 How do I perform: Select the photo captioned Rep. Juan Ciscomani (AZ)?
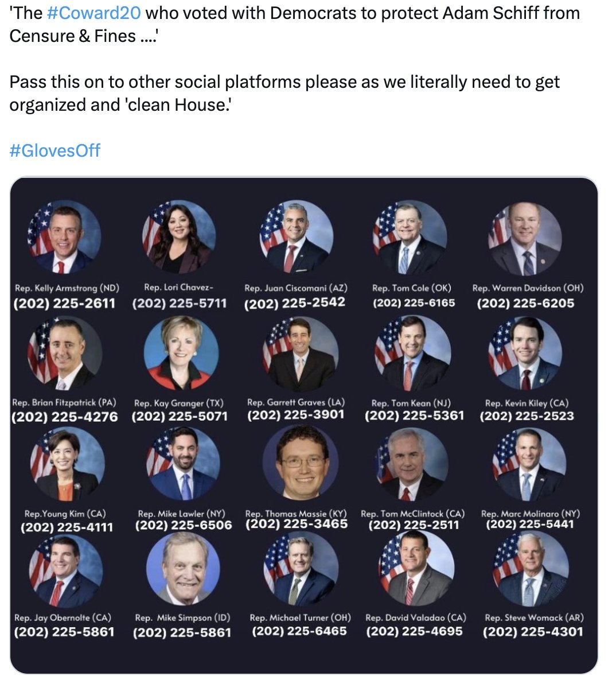295,238
